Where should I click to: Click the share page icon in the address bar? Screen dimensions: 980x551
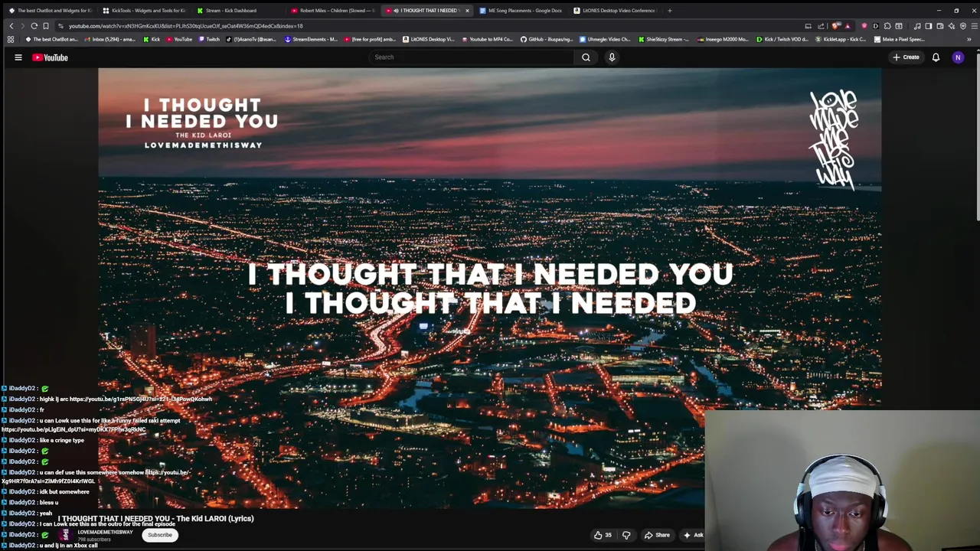(x=821, y=26)
